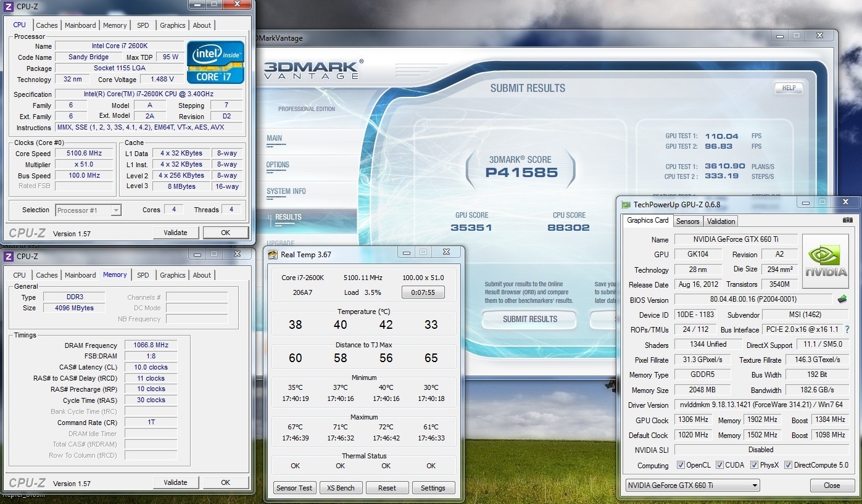Open the Graphics tab in the bottom CPU-Z window
The image size is (862, 504).
point(172,275)
